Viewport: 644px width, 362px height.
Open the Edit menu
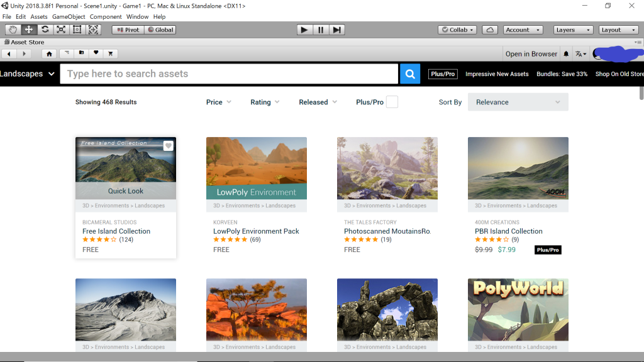[21, 16]
